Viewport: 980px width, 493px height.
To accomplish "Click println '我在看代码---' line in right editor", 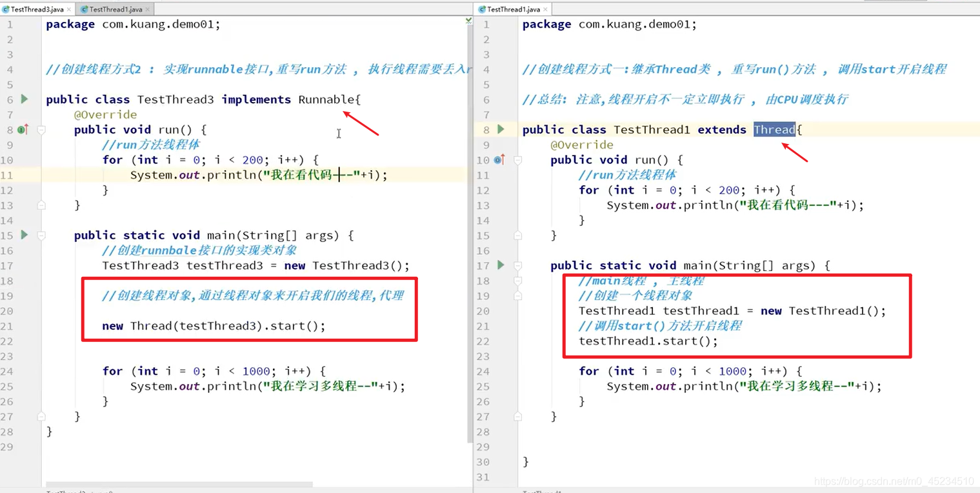I will pos(735,205).
